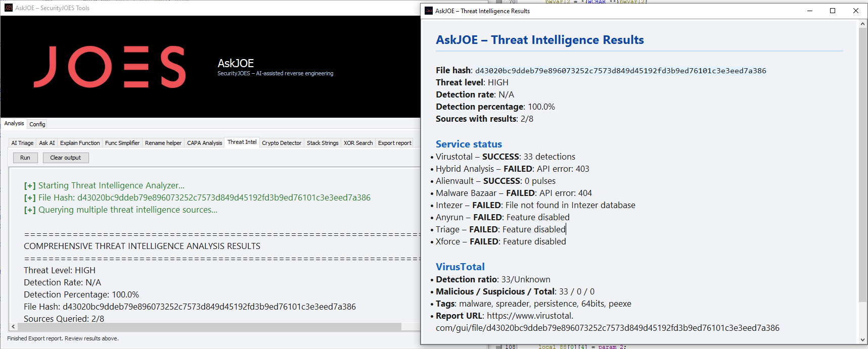Click 'Hybrid Analysis – FAILED: API error: 403'
The height and width of the screenshot is (349, 868).
[x=513, y=169]
